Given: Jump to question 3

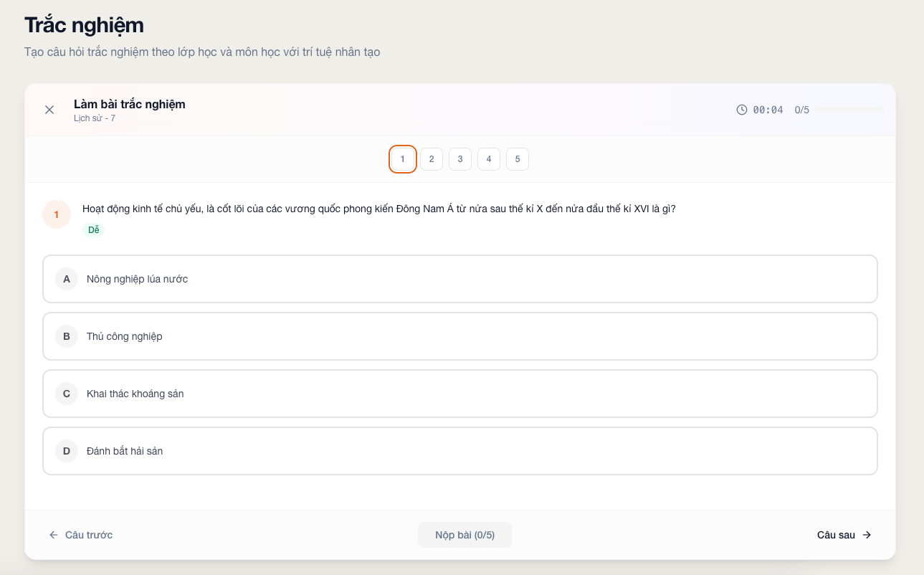Looking at the screenshot, I should (x=460, y=159).
